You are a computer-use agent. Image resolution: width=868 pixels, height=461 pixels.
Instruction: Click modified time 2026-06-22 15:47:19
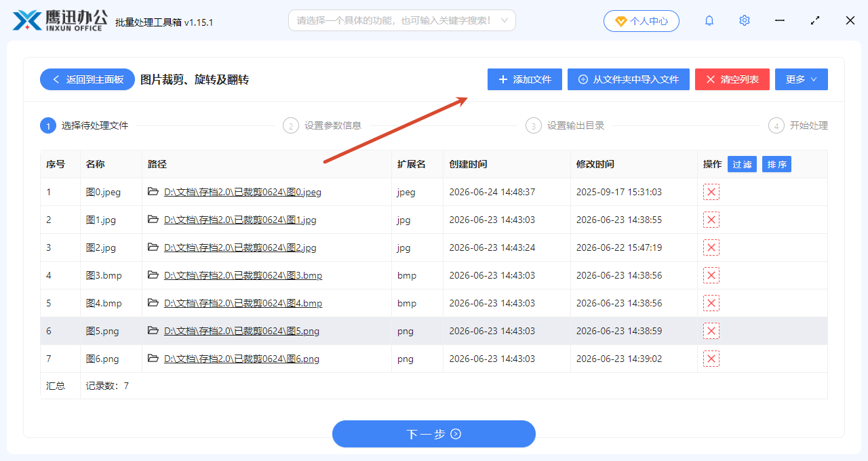[619, 247]
